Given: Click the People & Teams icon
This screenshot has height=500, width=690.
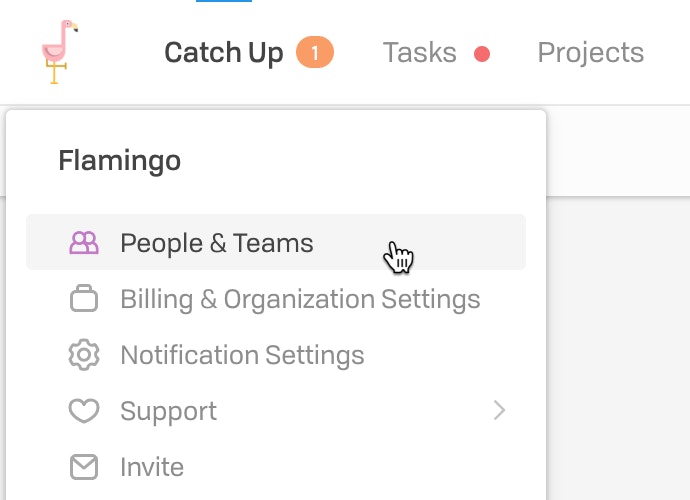Looking at the screenshot, I should [x=84, y=243].
